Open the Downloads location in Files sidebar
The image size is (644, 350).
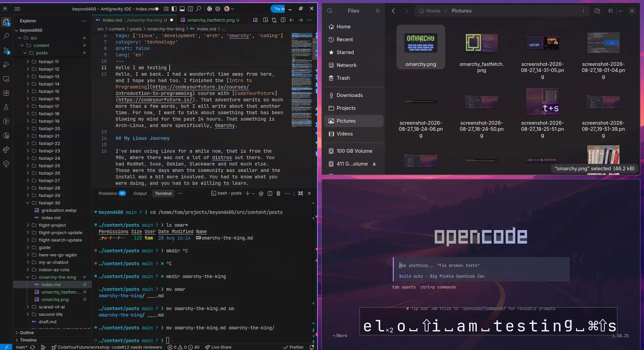[x=354, y=95]
